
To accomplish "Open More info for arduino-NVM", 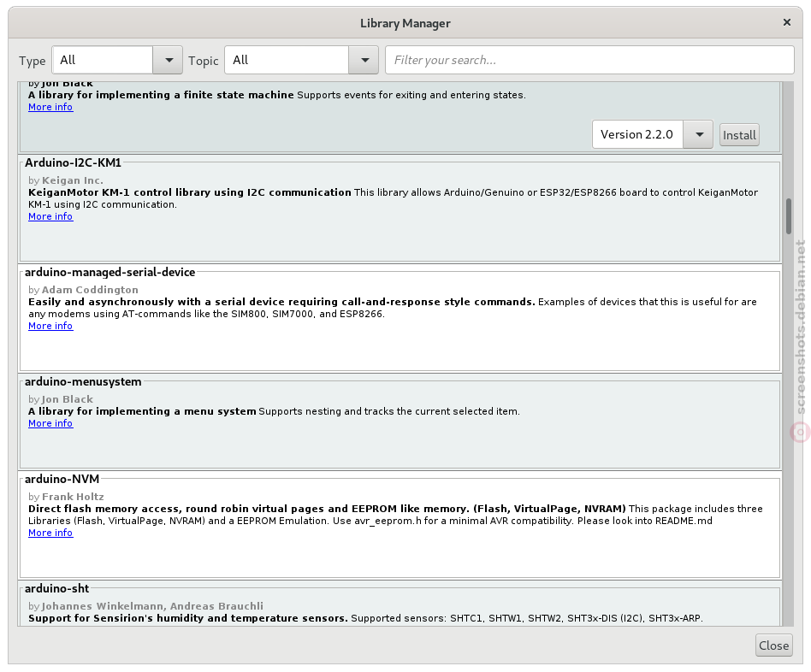I will coord(50,533).
